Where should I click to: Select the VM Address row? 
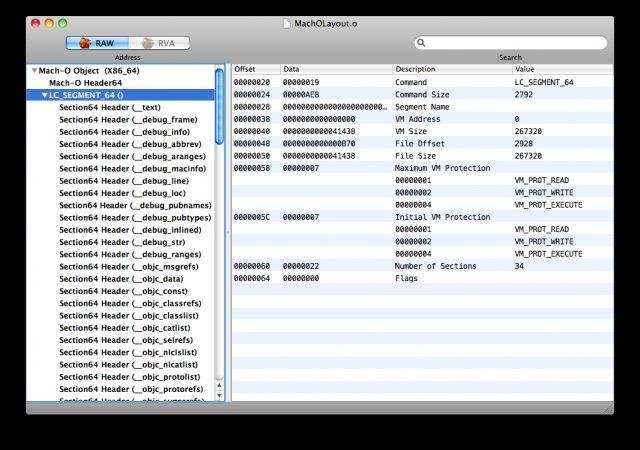coord(422,119)
